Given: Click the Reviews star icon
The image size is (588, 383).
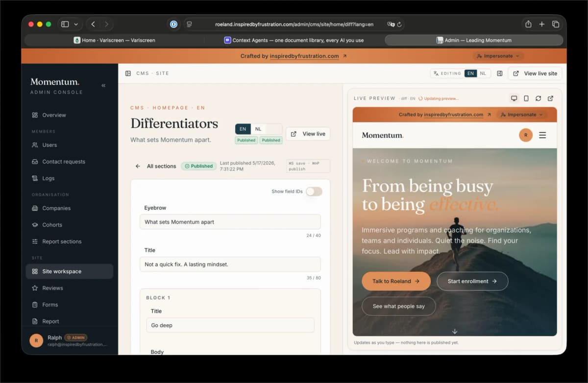Looking at the screenshot, I should pyautogui.click(x=35, y=288).
